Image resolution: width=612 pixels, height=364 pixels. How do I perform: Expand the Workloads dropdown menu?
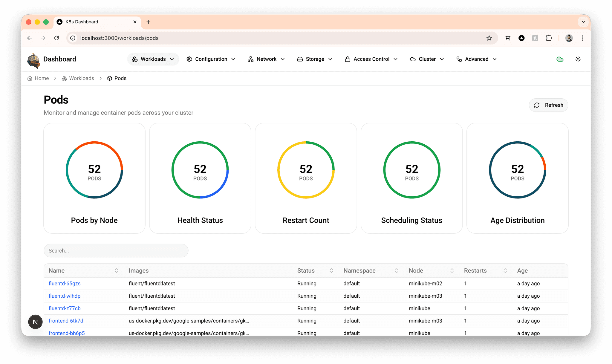172,59
